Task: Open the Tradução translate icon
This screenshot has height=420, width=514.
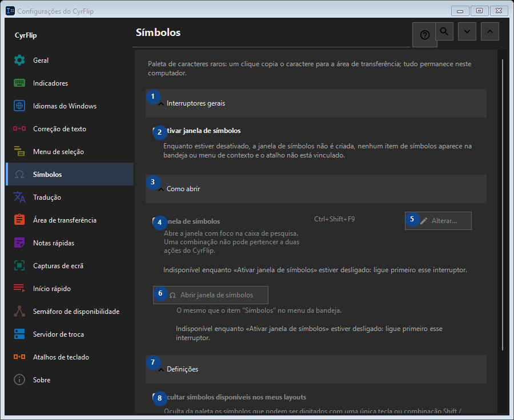Action: pos(19,197)
